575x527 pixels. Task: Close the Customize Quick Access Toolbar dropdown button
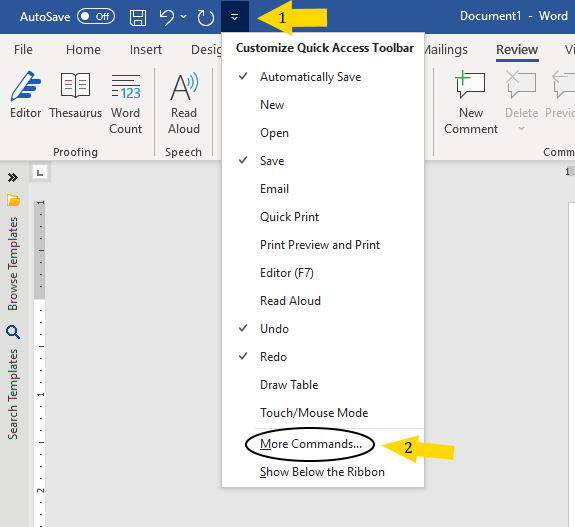[x=235, y=17]
